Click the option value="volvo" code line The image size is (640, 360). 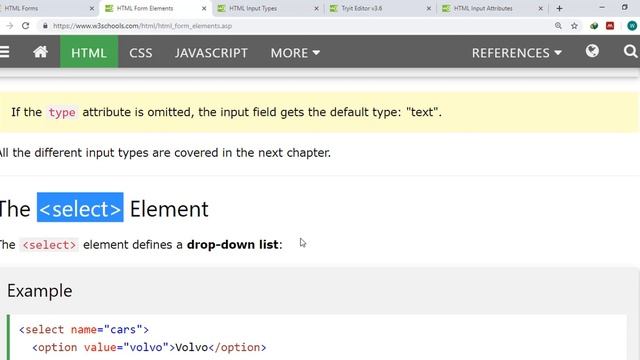point(149,347)
